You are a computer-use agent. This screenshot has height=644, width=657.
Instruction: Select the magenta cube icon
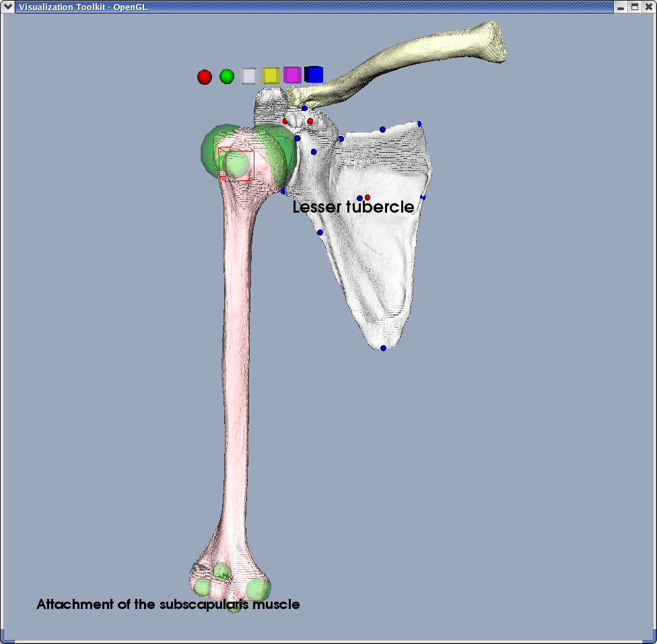[x=292, y=75]
